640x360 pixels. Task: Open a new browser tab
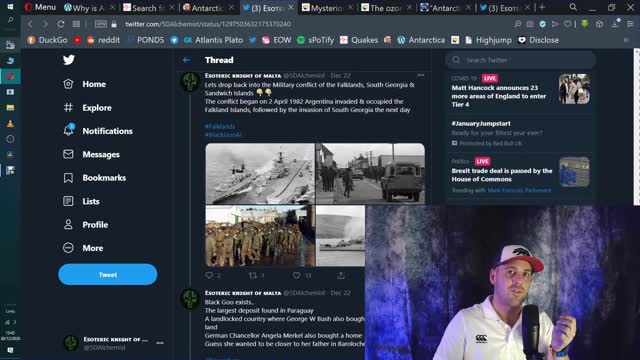point(542,7)
